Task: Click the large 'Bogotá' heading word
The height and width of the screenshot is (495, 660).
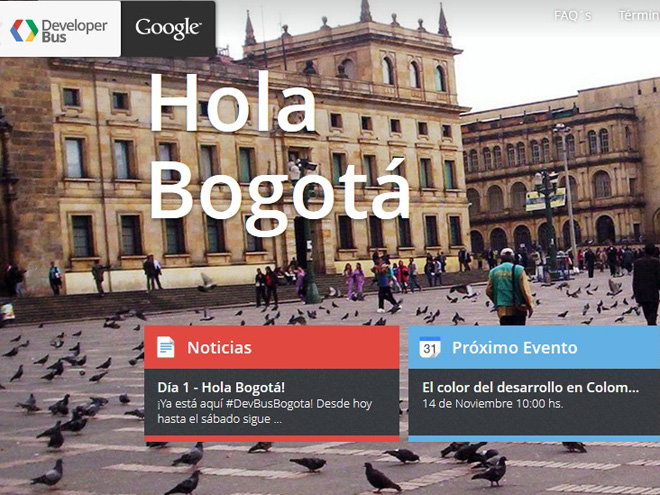Action: pos(278,190)
